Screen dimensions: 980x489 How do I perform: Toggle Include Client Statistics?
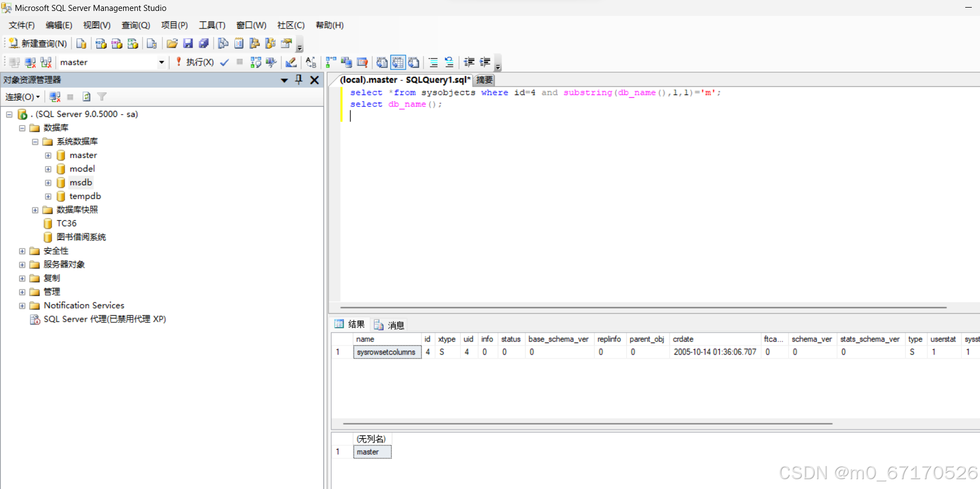(x=346, y=62)
